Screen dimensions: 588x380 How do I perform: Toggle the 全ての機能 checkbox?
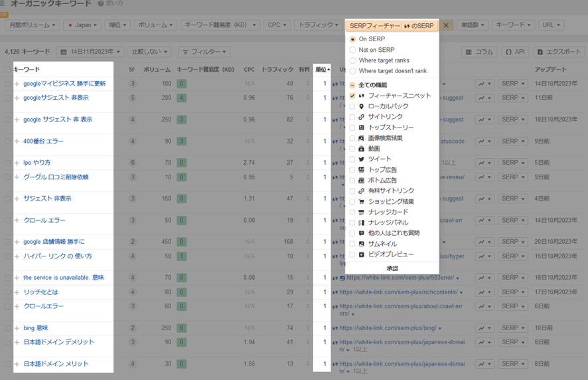pos(352,85)
